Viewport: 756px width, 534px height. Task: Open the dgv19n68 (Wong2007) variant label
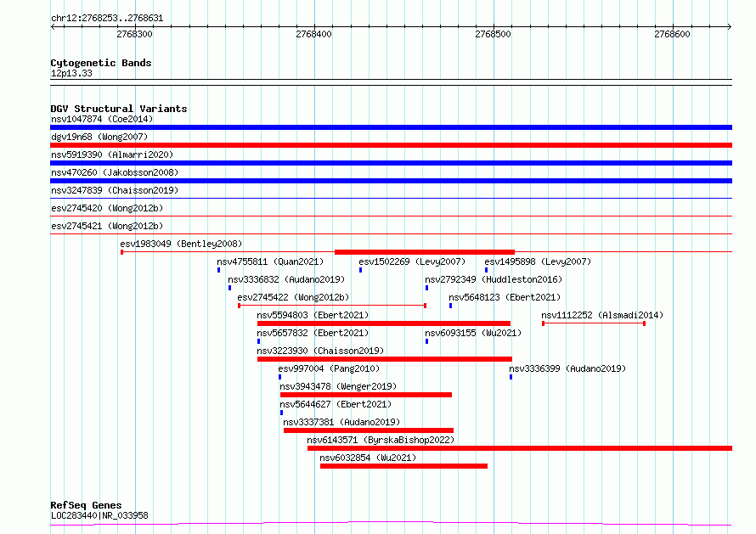point(99,137)
